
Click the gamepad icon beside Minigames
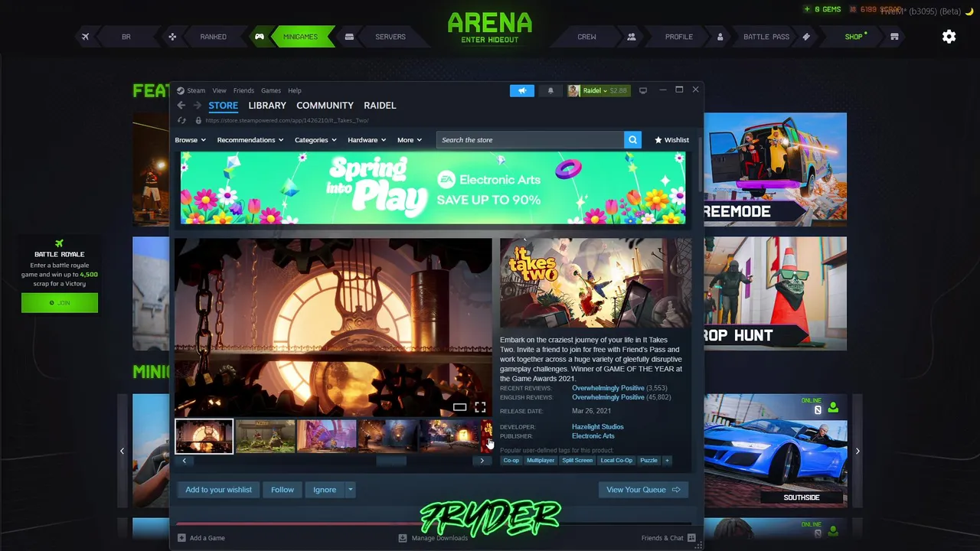coord(260,37)
